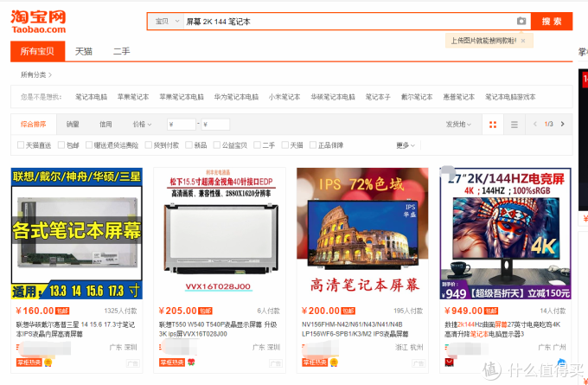Click free shipping tag next to ¥949.00
Screen dimensions: 588x385
click(491, 311)
